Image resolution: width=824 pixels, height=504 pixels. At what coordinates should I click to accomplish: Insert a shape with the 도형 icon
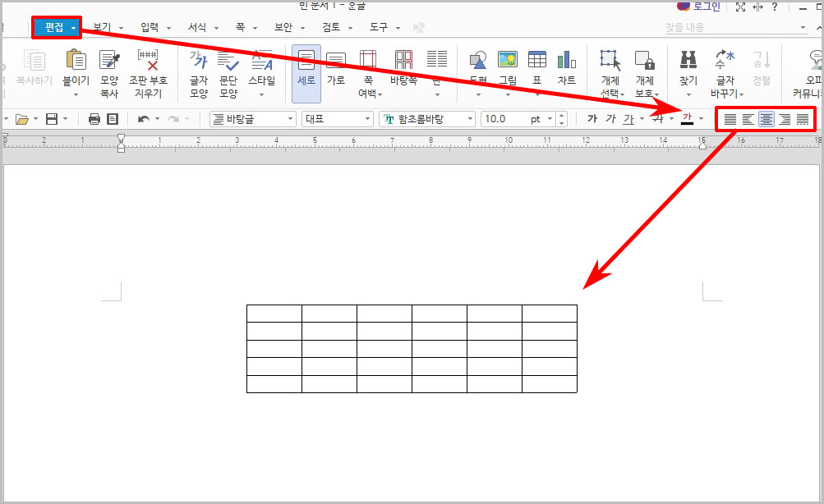(478, 60)
